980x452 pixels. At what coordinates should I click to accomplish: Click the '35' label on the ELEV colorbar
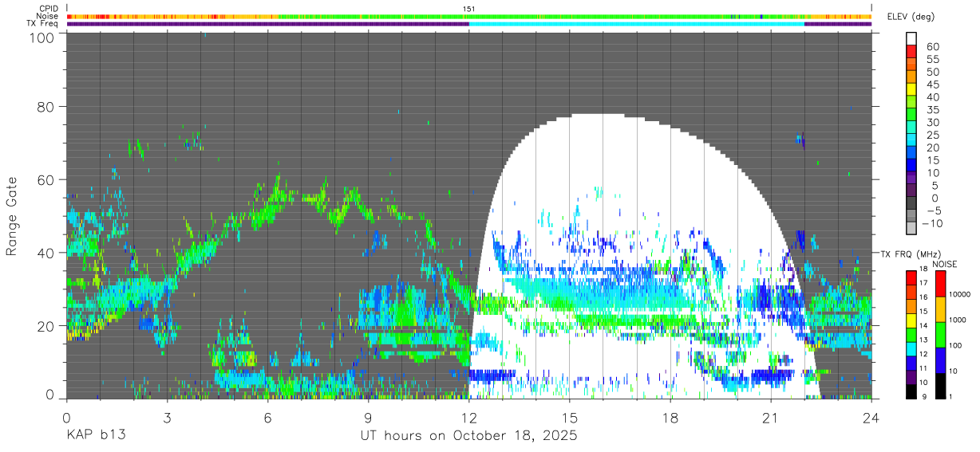pos(932,109)
